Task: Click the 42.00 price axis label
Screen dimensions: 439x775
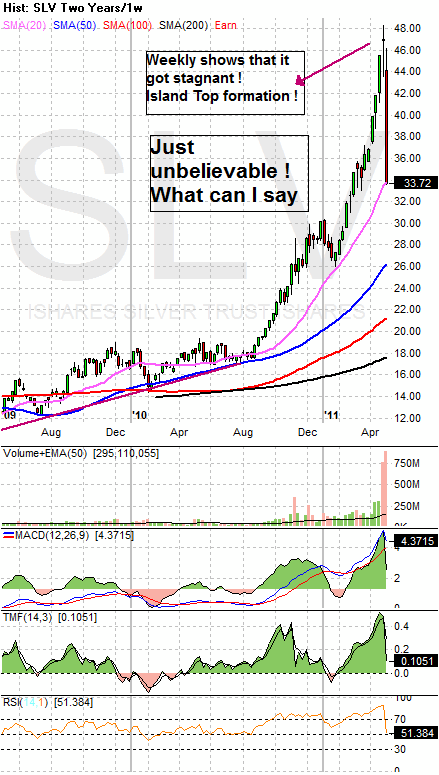Action: pos(407,93)
